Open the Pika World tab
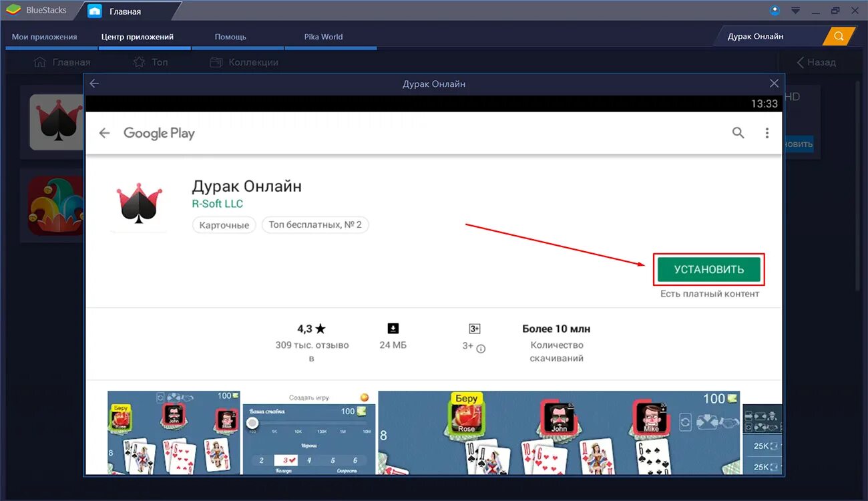 [x=323, y=37]
